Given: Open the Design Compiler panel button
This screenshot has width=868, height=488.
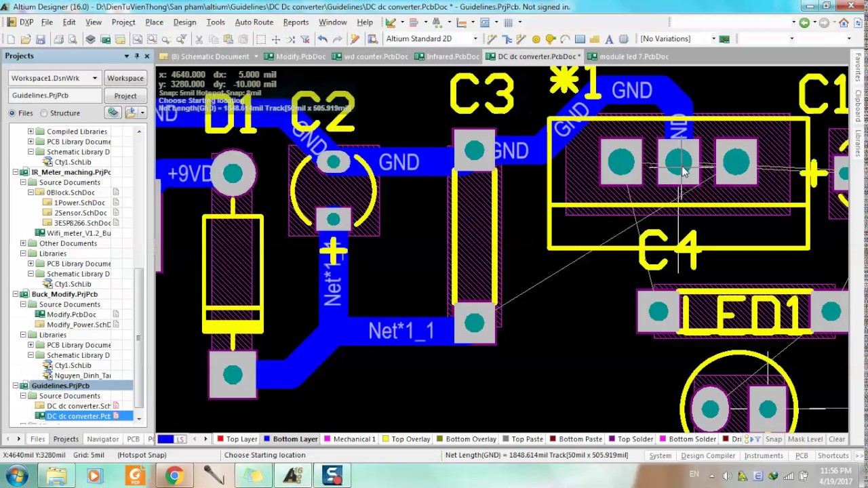Looking at the screenshot, I should [x=707, y=455].
